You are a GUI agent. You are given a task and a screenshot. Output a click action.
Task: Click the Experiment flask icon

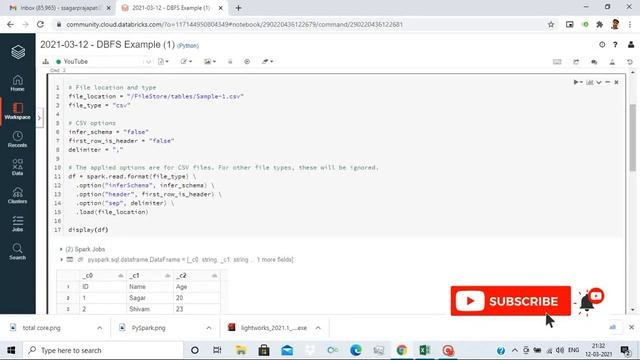(x=612, y=62)
